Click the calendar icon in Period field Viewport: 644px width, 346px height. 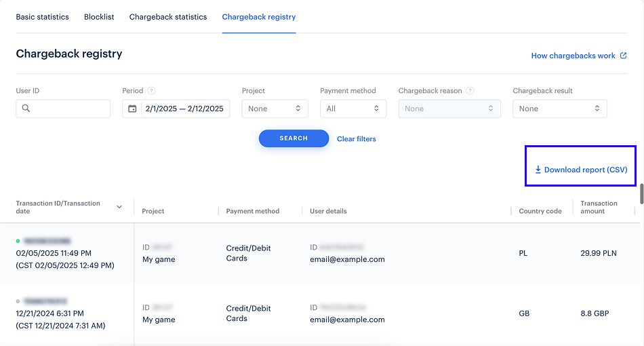click(x=132, y=109)
